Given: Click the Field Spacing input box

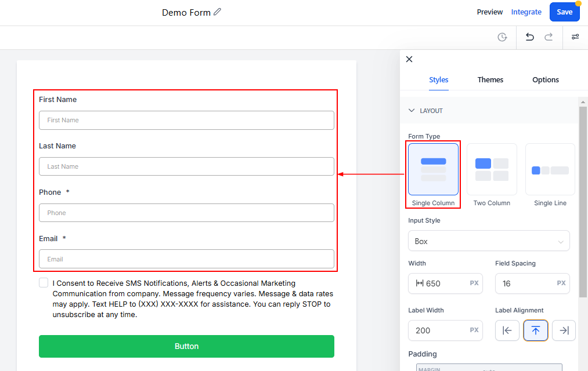Looking at the screenshot, I should [x=525, y=283].
